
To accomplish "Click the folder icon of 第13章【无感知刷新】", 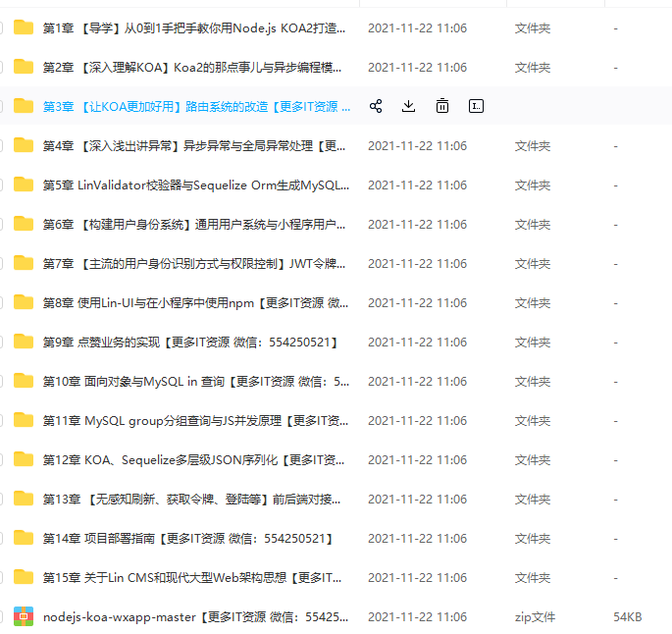I will pyautogui.click(x=24, y=499).
